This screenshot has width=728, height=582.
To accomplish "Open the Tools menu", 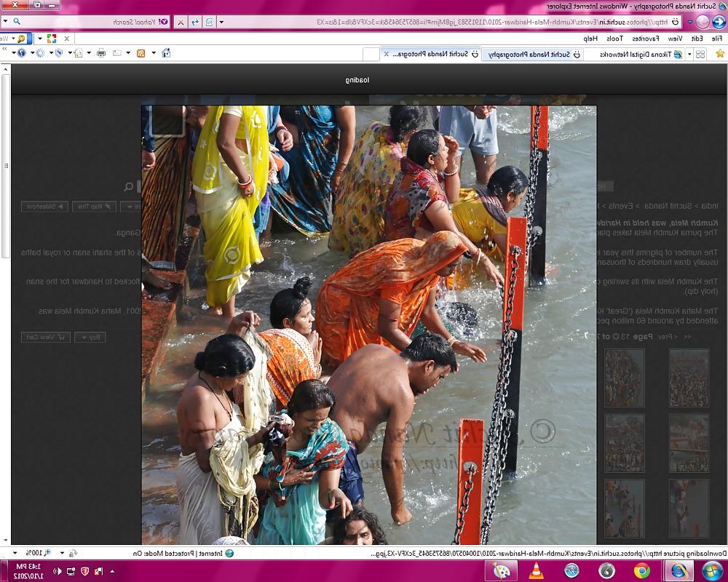I will pos(614,39).
